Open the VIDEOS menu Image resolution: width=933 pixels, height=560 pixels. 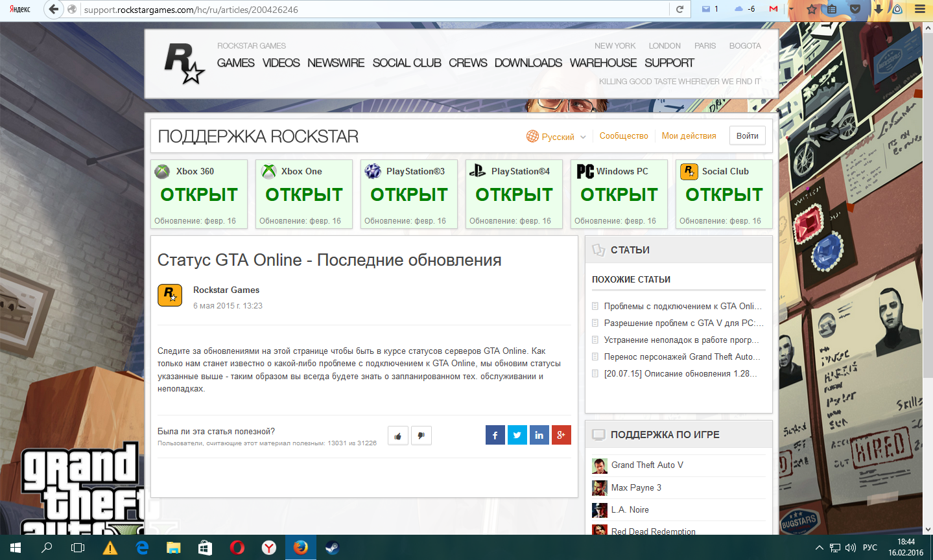coord(281,63)
